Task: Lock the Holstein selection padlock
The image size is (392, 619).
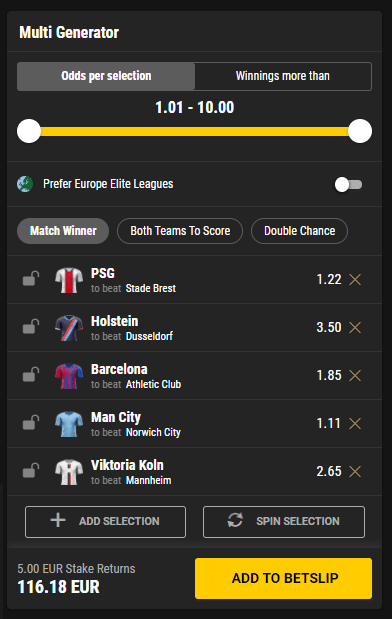Action: [31, 326]
